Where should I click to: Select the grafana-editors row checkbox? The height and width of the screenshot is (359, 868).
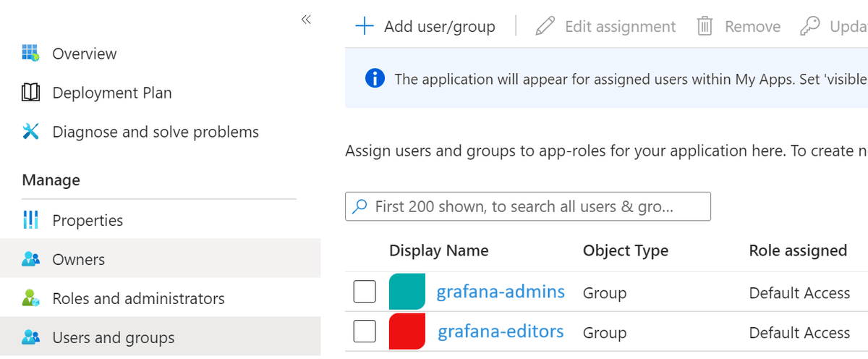tap(365, 331)
